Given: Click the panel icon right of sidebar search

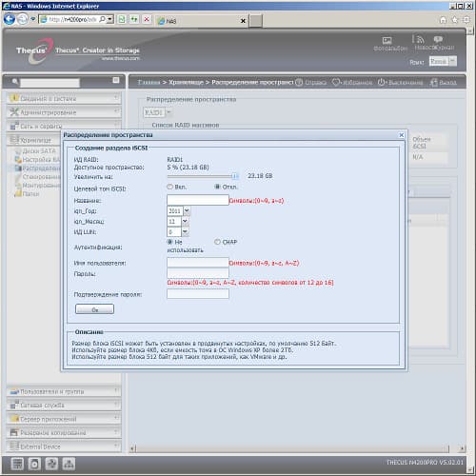Looking at the screenshot, I should (x=116, y=80).
